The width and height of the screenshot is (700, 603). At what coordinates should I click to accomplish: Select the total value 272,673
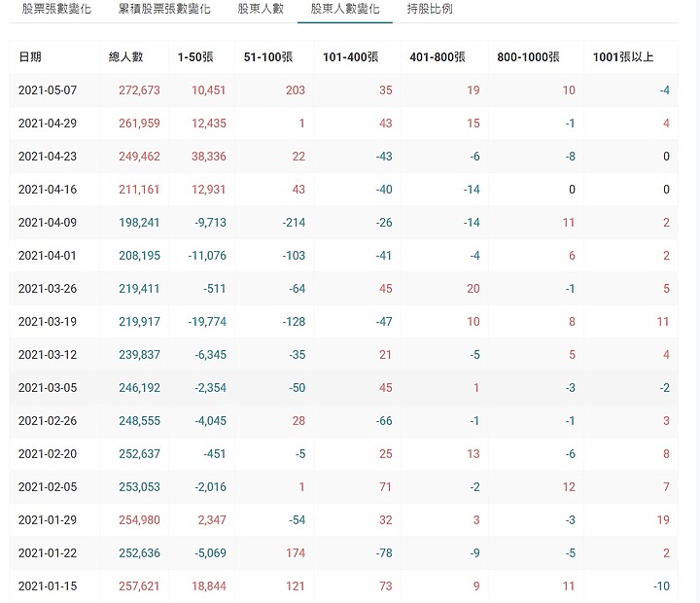point(139,90)
